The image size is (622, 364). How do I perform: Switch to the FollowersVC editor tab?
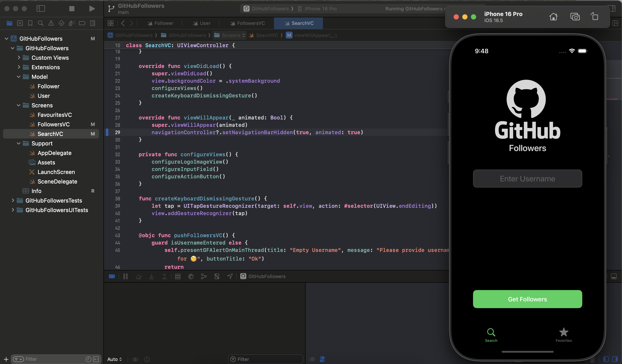tap(247, 23)
